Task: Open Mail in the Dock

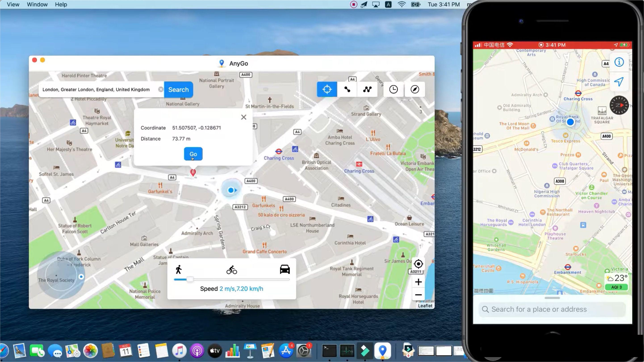Action: pyautogui.click(x=19, y=351)
